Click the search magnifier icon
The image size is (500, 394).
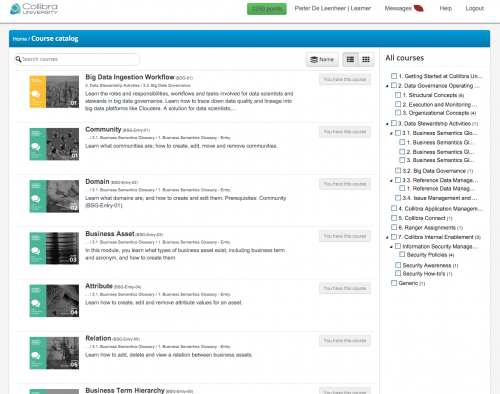tap(18, 59)
